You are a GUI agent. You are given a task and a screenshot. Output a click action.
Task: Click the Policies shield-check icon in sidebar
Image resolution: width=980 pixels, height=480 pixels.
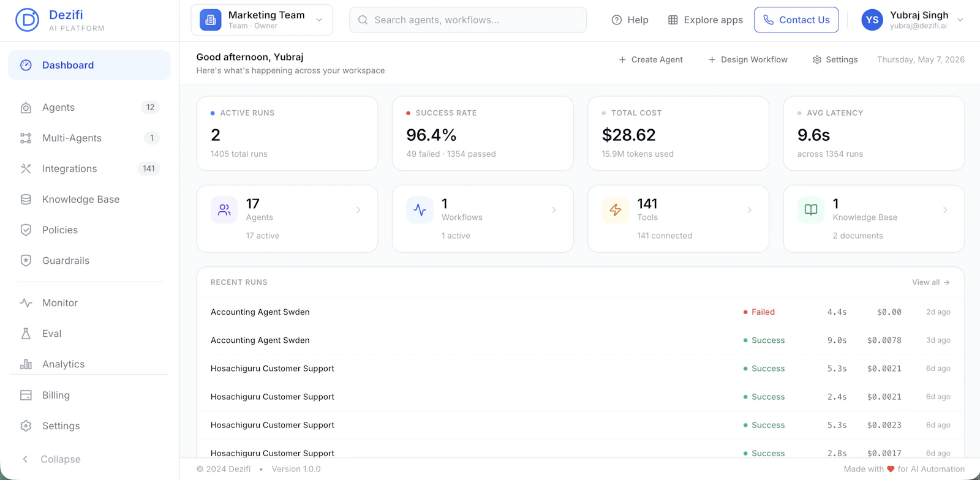point(26,230)
